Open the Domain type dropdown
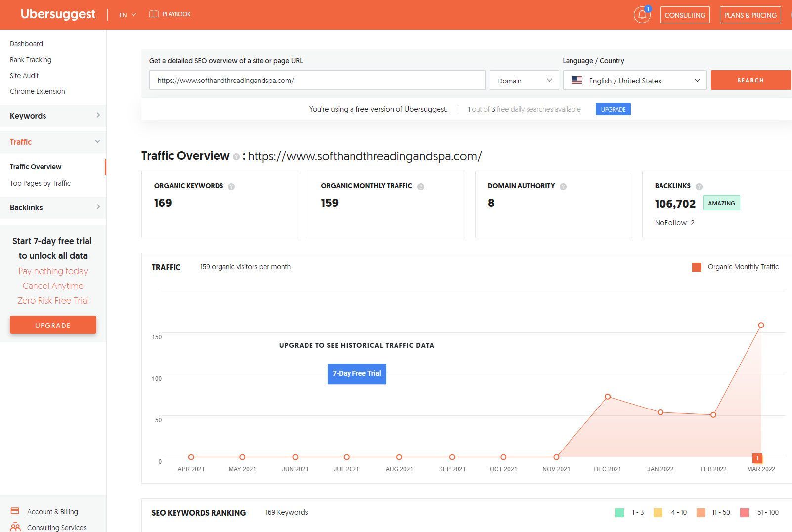Screen dimensions: 792x532 [524, 81]
